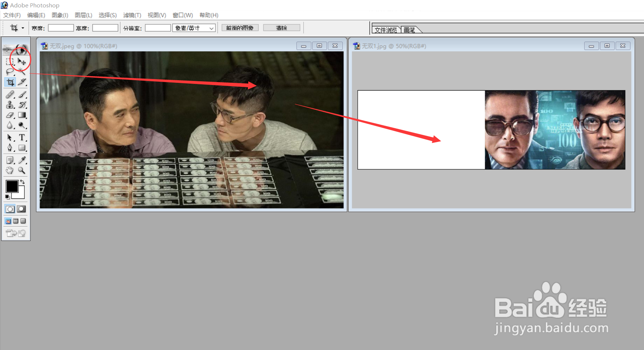Click the 清除 button
644x350 pixels.
tap(282, 28)
